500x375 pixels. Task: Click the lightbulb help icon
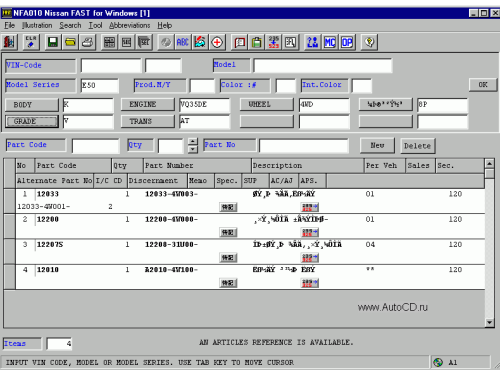click(369, 42)
